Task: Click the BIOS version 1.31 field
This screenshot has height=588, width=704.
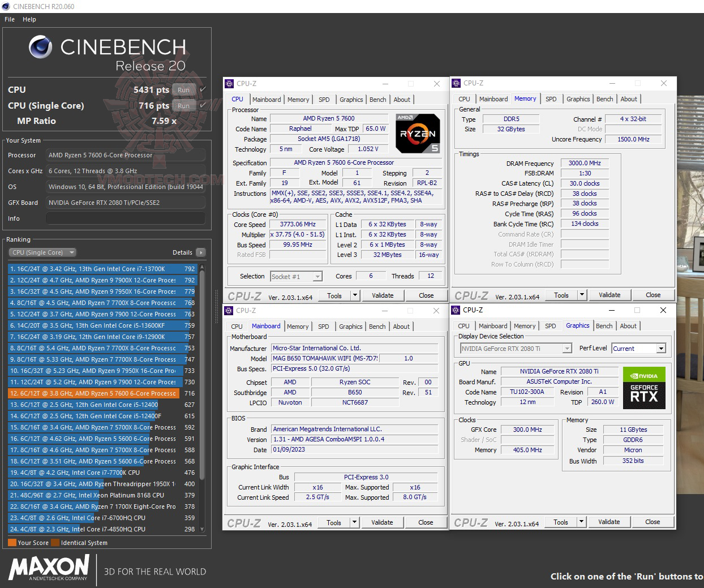Action: click(x=354, y=439)
